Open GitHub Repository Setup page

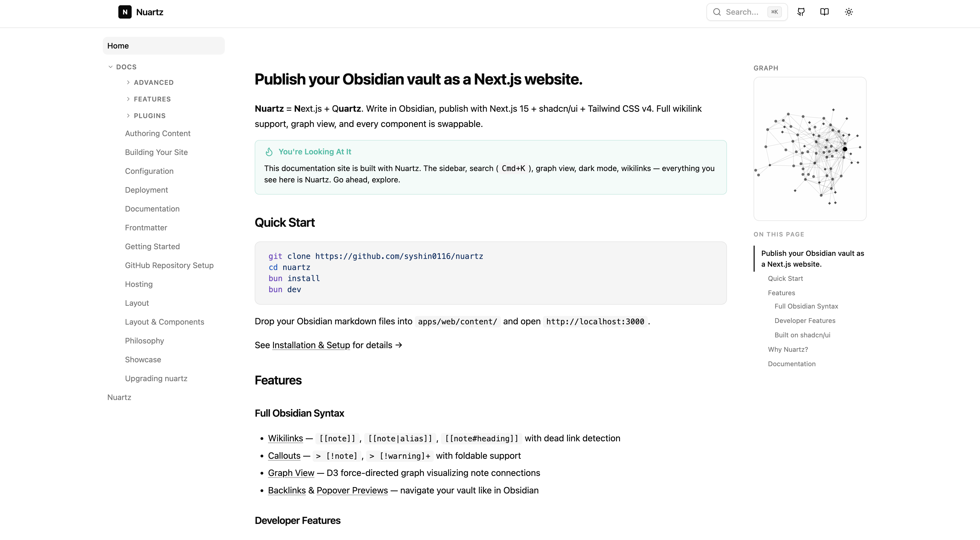(x=169, y=265)
